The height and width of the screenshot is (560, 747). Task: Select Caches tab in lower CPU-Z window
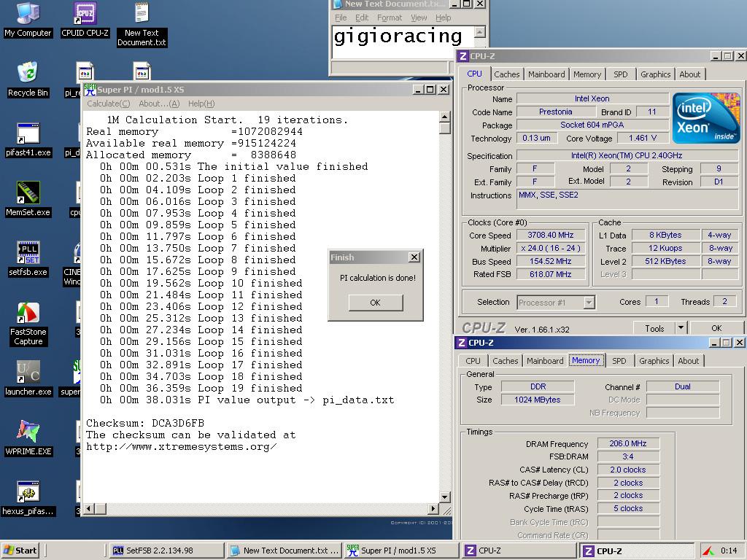pos(505,361)
